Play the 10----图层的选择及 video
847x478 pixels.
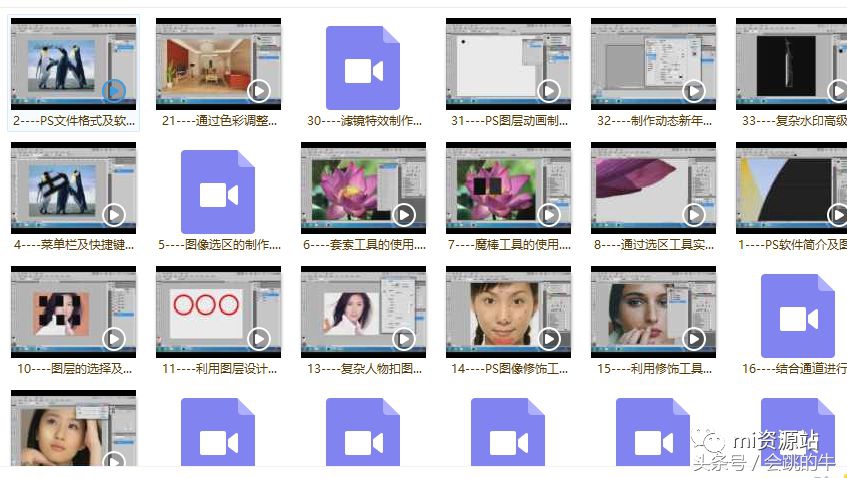click(114, 339)
